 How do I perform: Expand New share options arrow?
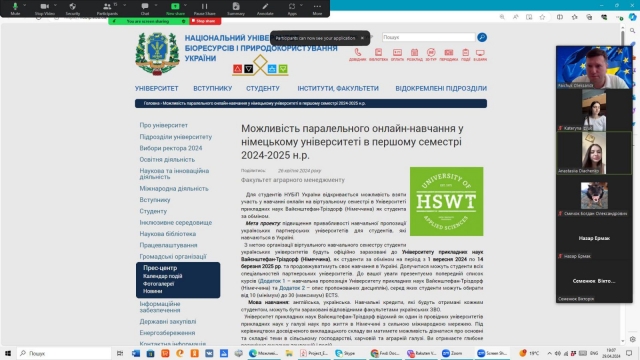(x=185, y=5)
